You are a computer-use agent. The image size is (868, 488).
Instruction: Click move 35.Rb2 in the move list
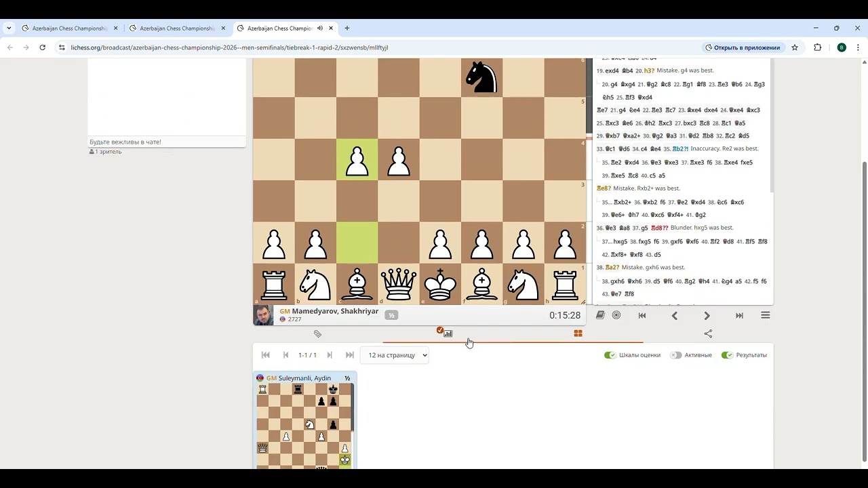[680, 149]
